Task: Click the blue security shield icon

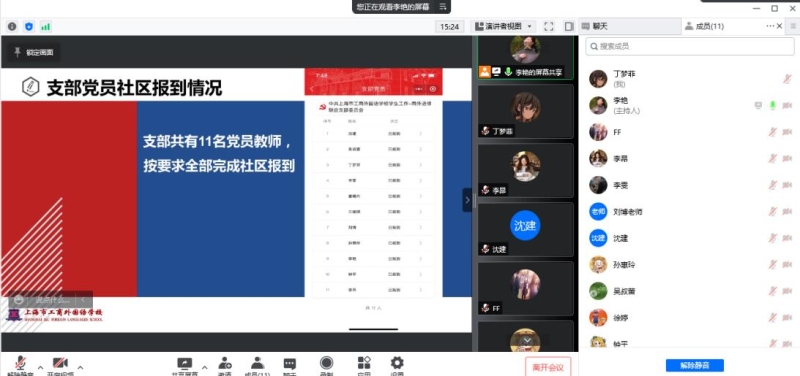Action: click(29, 27)
